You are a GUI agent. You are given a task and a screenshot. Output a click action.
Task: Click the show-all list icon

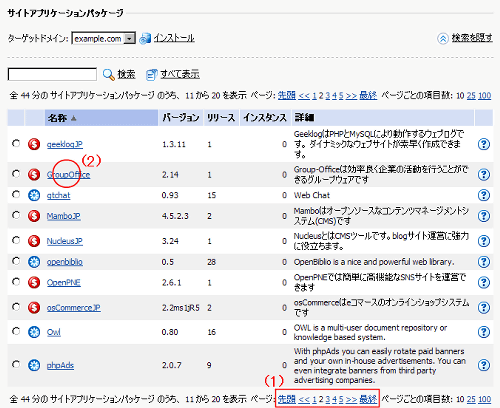tap(151, 75)
